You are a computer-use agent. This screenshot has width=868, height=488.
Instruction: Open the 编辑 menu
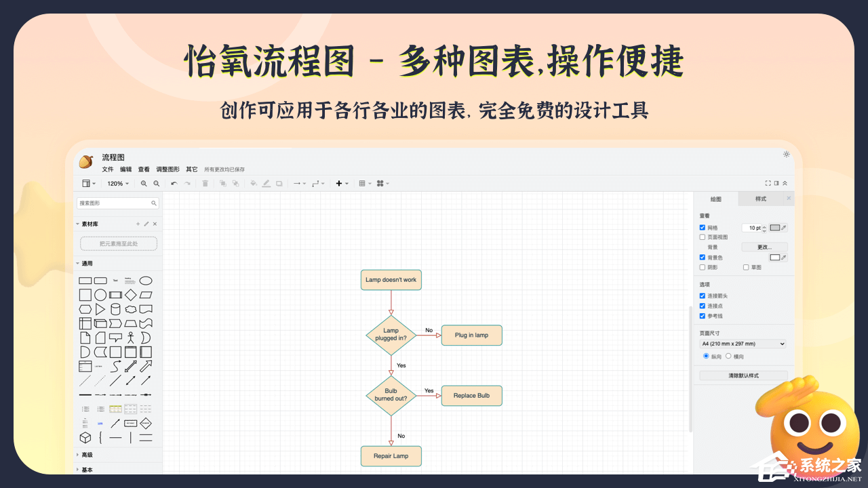(x=126, y=169)
